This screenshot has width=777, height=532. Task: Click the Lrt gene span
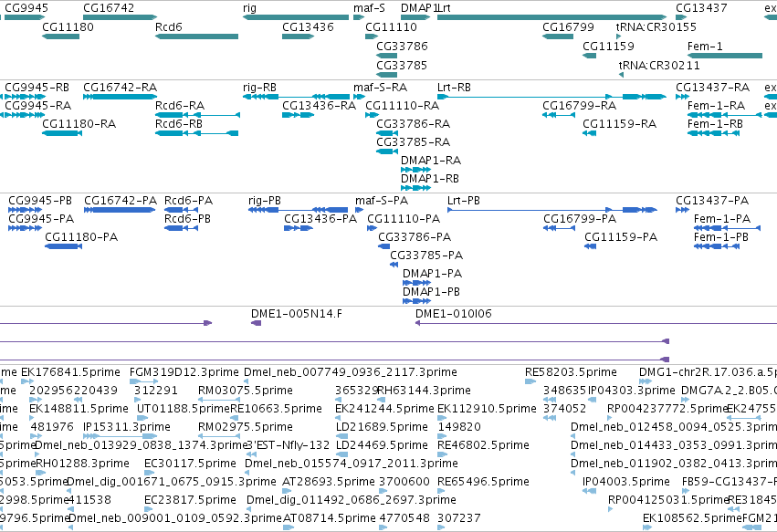tap(552, 17)
